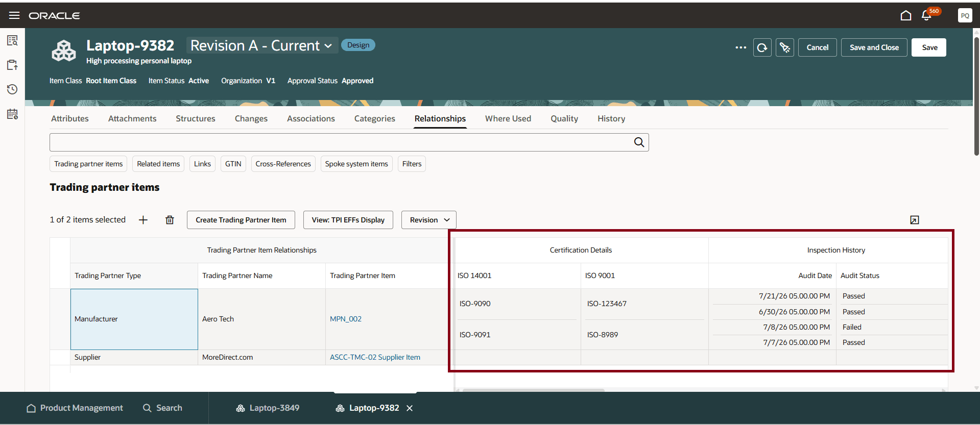This screenshot has width=980, height=425.
Task: Open table in expanded view icon
Action: tap(915, 220)
